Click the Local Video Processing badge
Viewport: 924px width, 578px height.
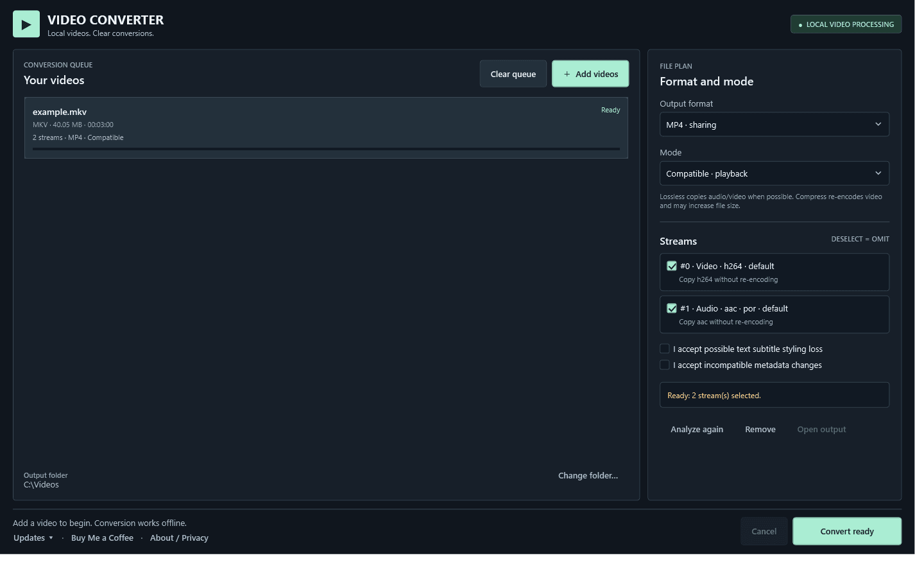point(846,24)
